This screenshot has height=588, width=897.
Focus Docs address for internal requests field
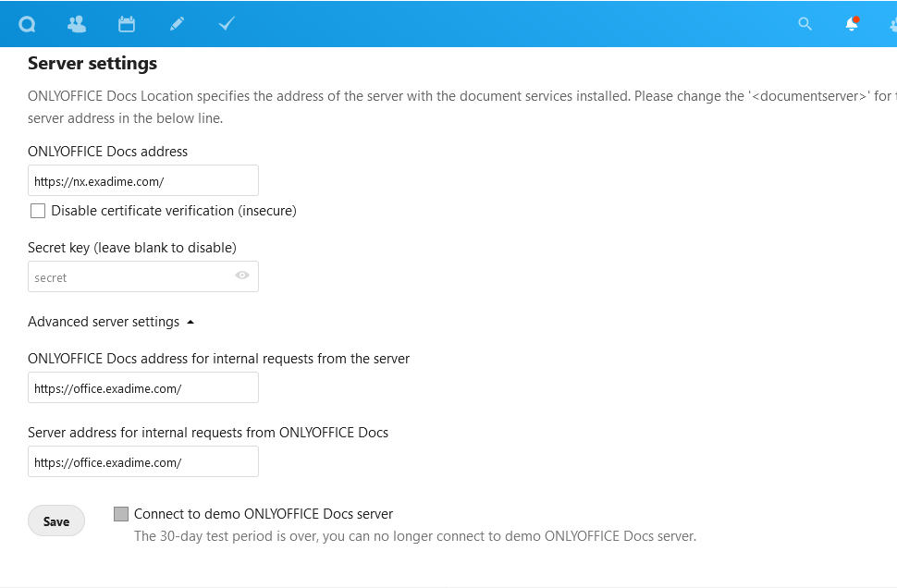pos(143,387)
